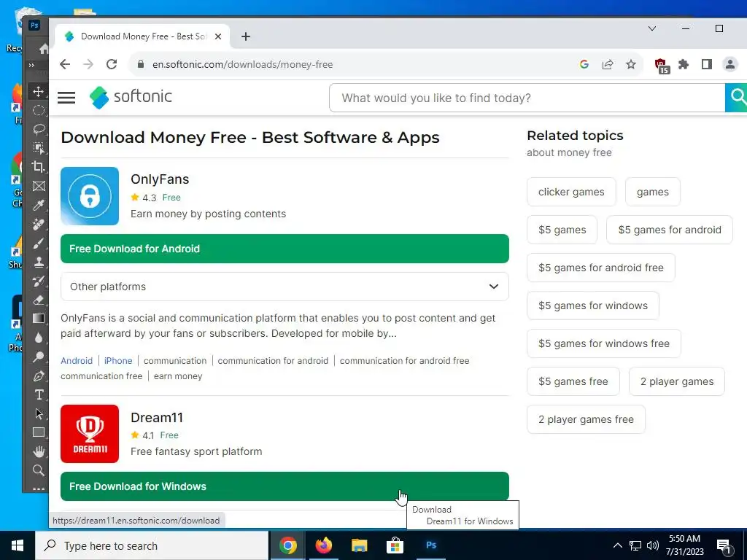
Task: Focus the Softonic search field
Action: [527, 98]
